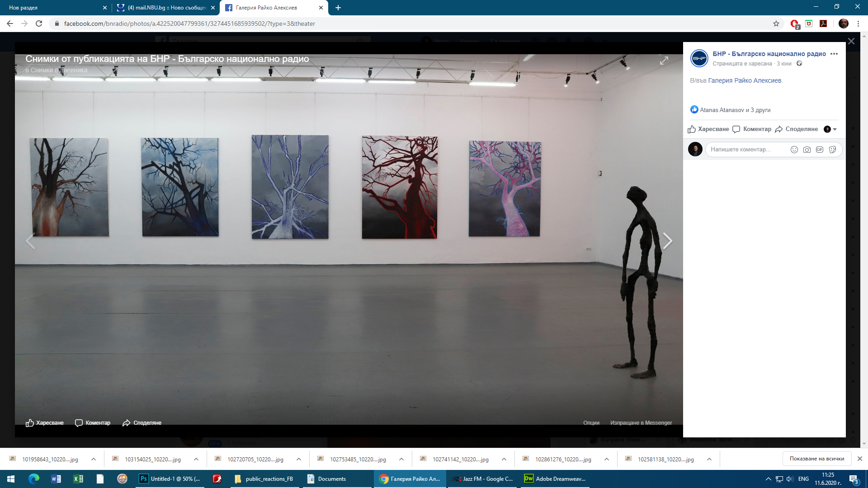Open volume control in system tray
The image size is (868, 488).
[x=790, y=479]
